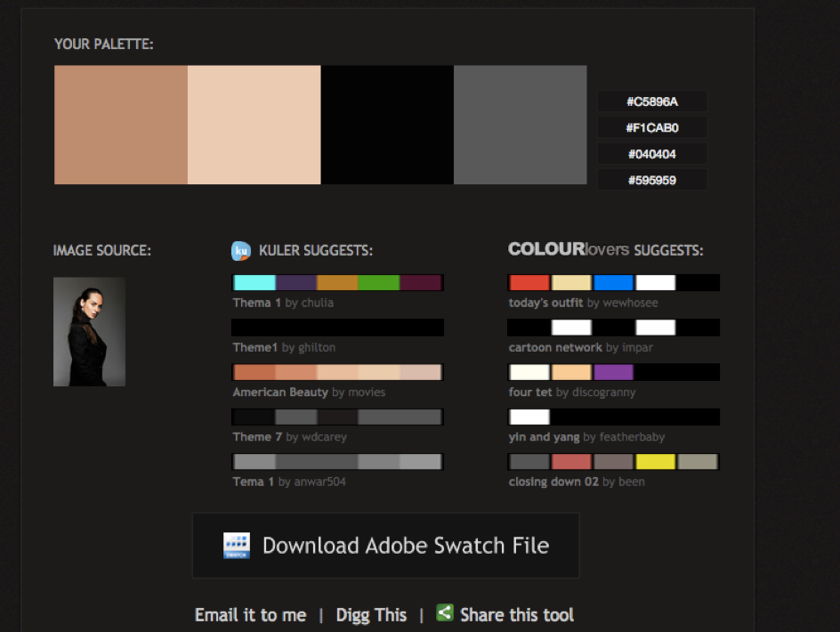This screenshot has width=840, height=632.
Task: Open yin and yang by featherbaby link
Action: tap(586, 437)
